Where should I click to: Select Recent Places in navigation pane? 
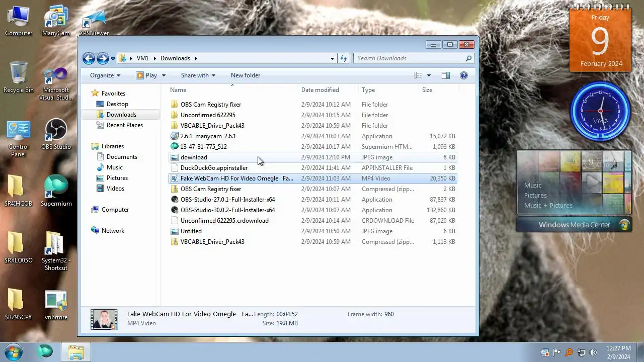click(x=125, y=125)
